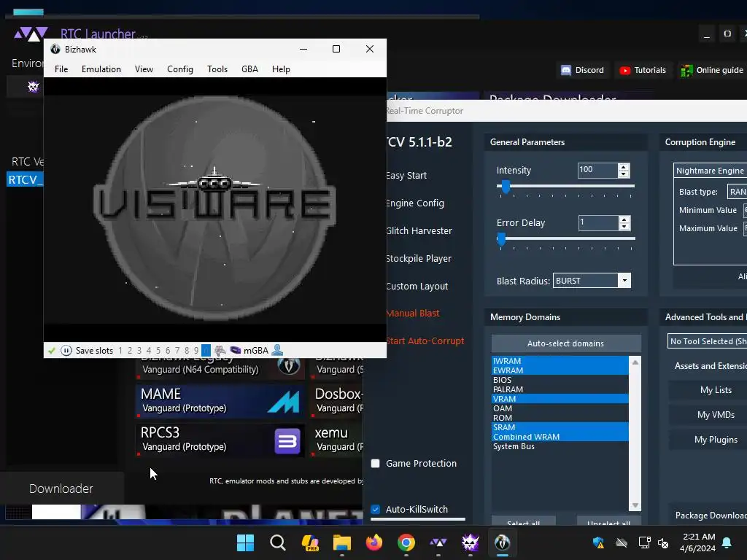Image resolution: width=747 pixels, height=560 pixels.
Task: Open the Help menu in Bizhawk
Action: click(x=281, y=69)
